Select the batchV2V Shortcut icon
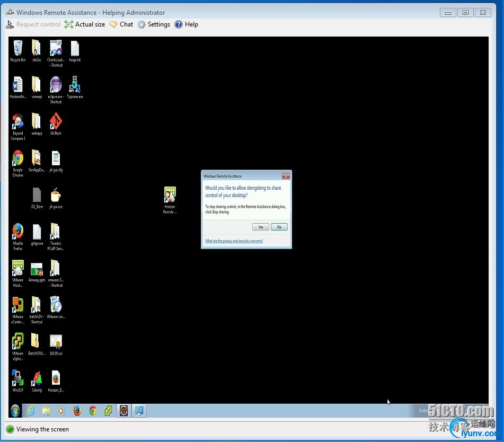The height and width of the screenshot is (442, 504). click(x=37, y=310)
